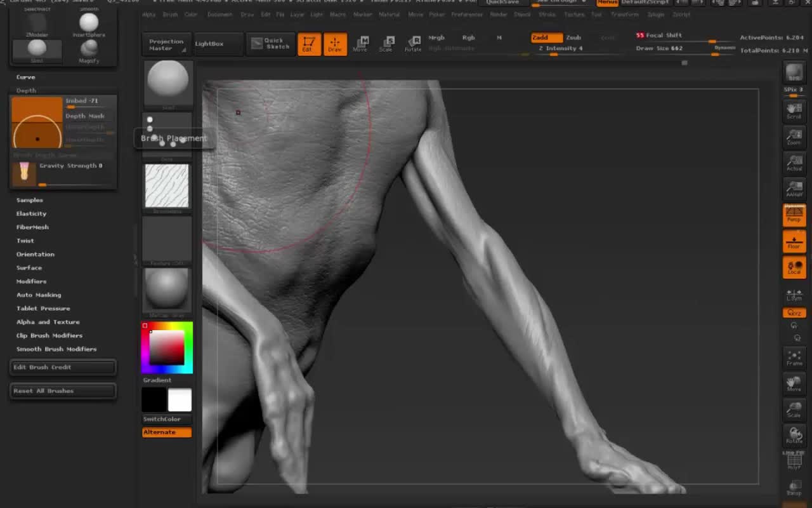Click Reset All Brushes button
Viewport: 812px width, 508px height.
pyautogui.click(x=63, y=391)
